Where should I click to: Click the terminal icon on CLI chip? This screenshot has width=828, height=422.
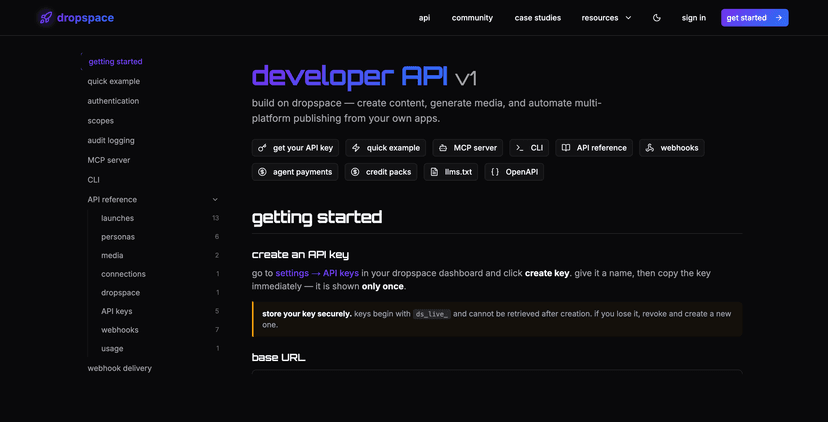point(520,148)
